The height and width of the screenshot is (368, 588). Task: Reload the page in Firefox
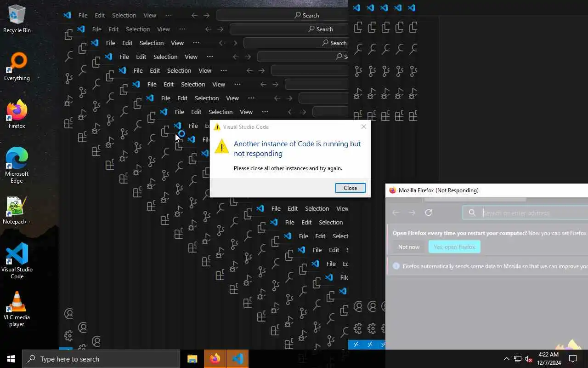coord(429,213)
